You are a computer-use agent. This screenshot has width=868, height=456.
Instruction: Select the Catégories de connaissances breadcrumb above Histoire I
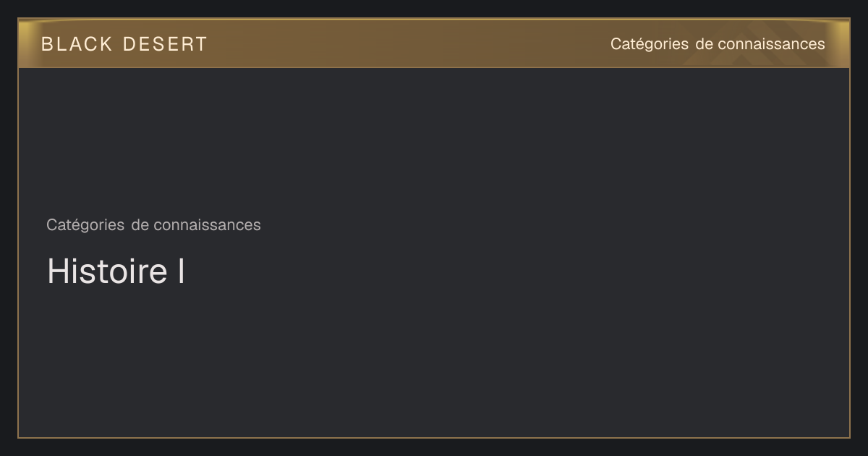click(x=153, y=225)
